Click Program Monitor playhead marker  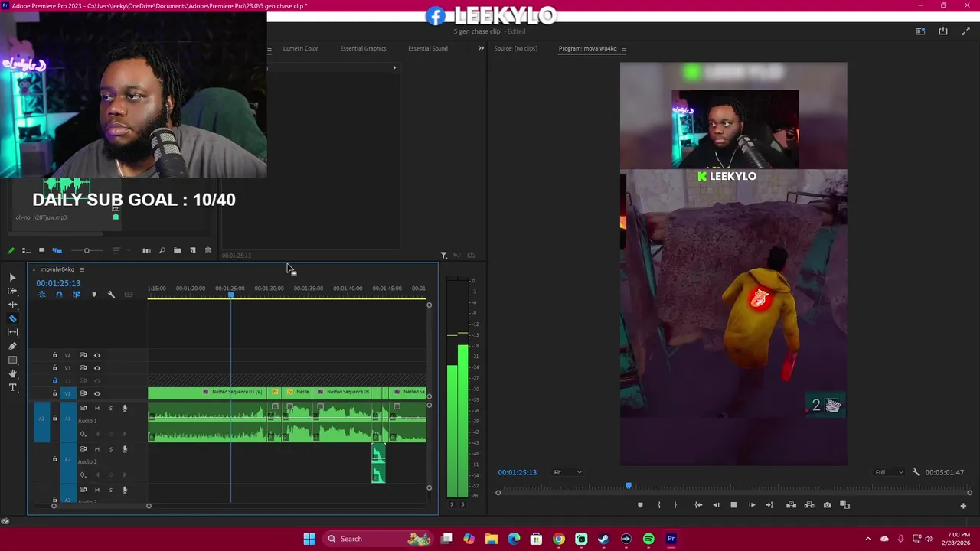click(629, 486)
